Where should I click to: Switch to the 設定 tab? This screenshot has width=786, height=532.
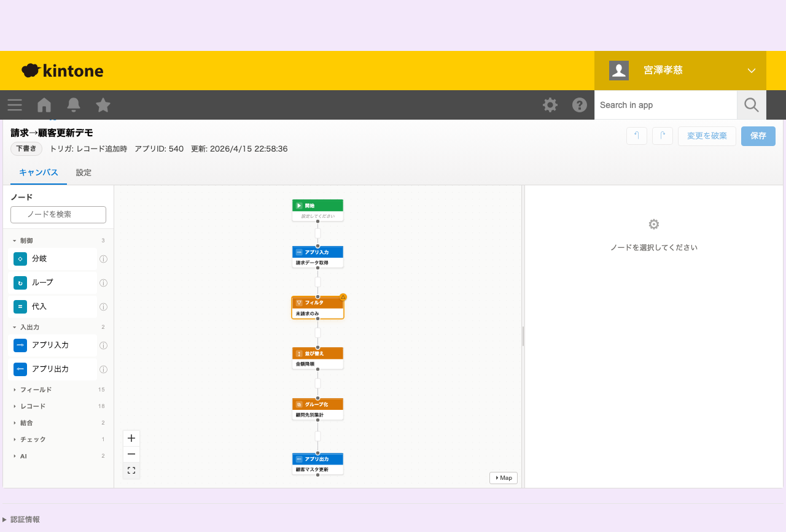(x=84, y=172)
